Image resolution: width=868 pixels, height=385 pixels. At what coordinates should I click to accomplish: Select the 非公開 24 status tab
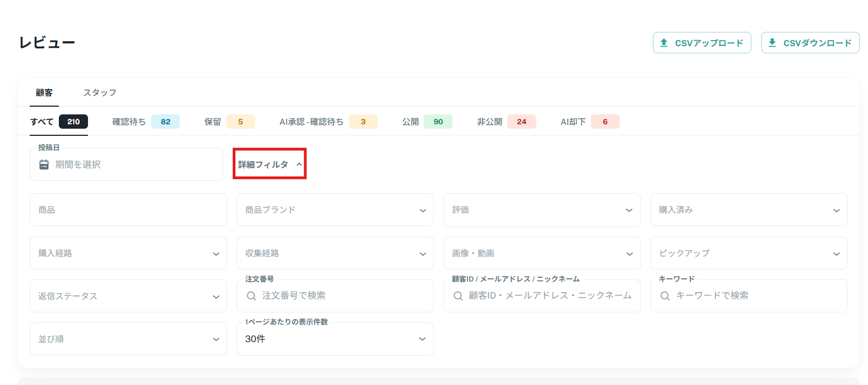pyautogui.click(x=506, y=122)
